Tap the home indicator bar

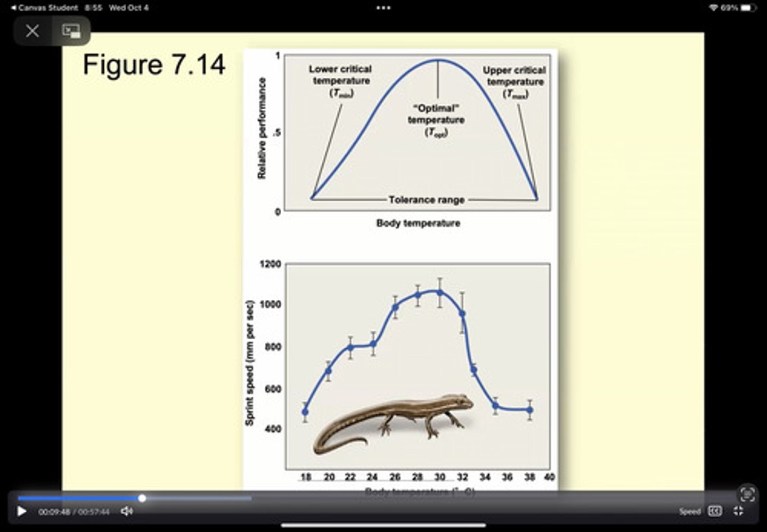point(383,526)
